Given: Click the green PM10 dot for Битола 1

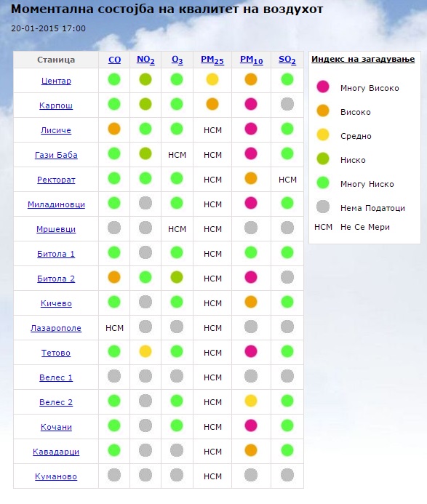Looking at the screenshot, I should (x=251, y=252).
